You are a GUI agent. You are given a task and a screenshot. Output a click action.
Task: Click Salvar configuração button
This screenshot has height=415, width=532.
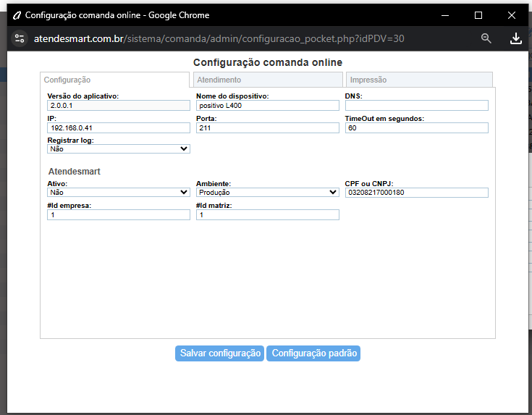[220, 353]
